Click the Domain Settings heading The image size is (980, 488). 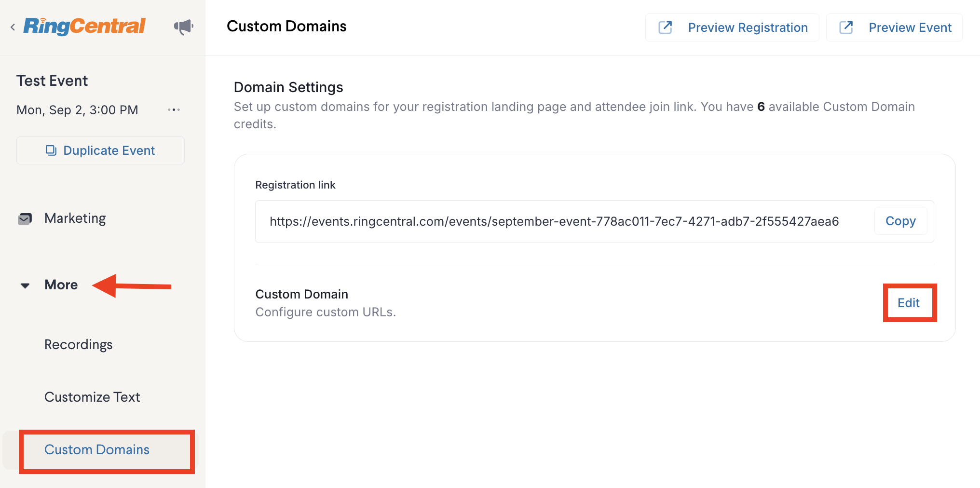pos(288,87)
